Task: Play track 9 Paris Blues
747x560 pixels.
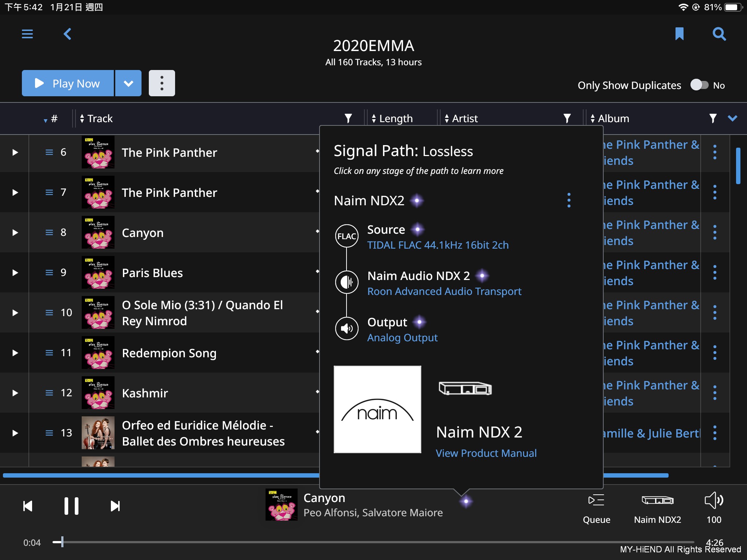Action: 15,273
